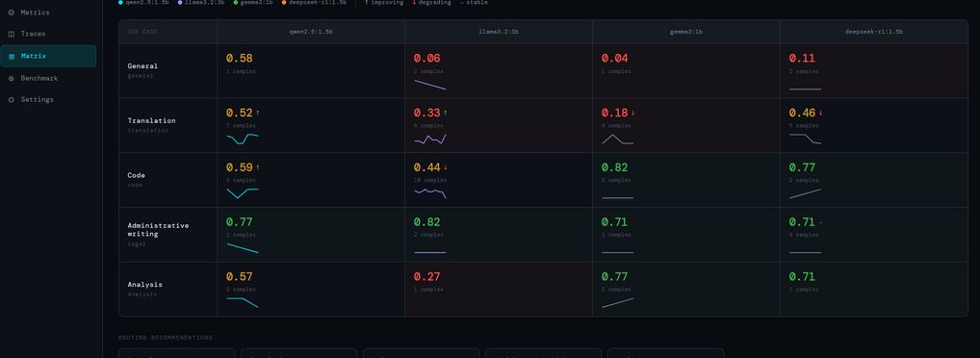This screenshot has height=358, width=980.
Task: Select the Analysis use case row label
Action: click(145, 285)
